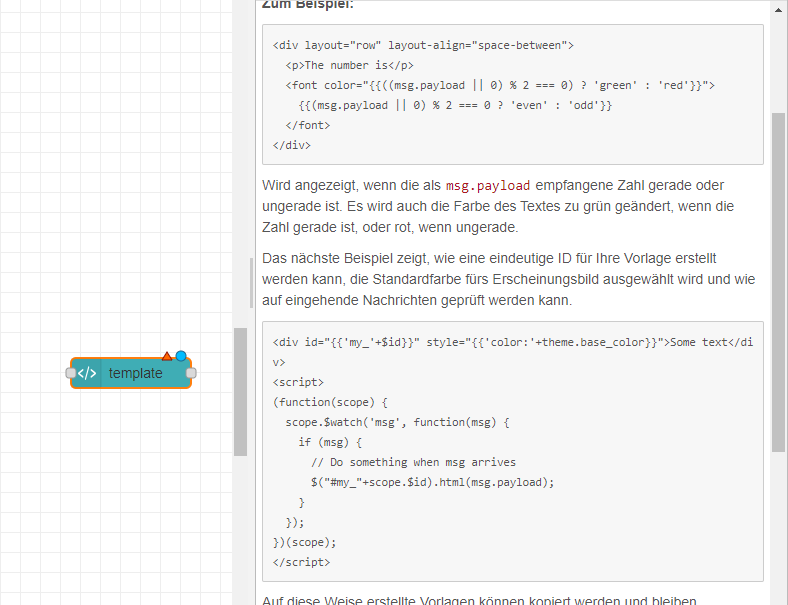Click the "'even' : 'odd'" code line
788x605 pixels.
click(x=455, y=106)
